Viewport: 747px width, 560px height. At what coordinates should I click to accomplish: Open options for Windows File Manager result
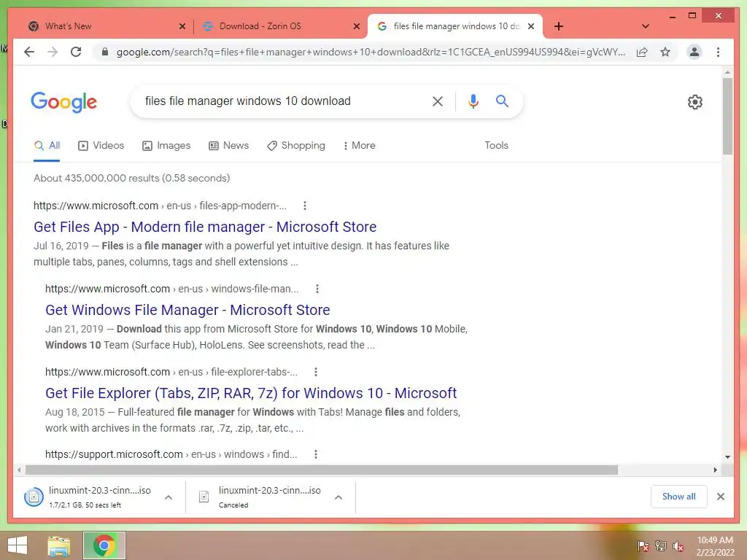317,289
